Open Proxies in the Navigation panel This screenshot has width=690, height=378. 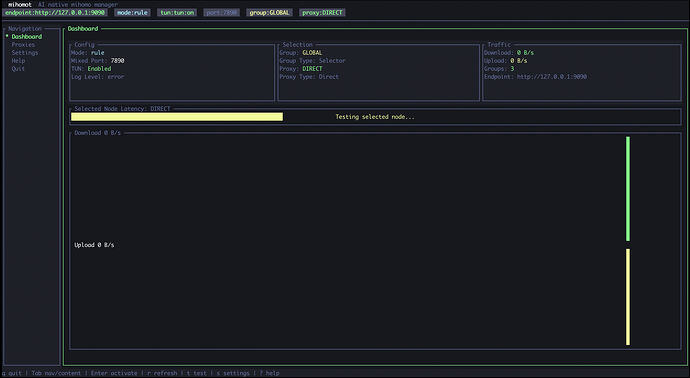23,44
